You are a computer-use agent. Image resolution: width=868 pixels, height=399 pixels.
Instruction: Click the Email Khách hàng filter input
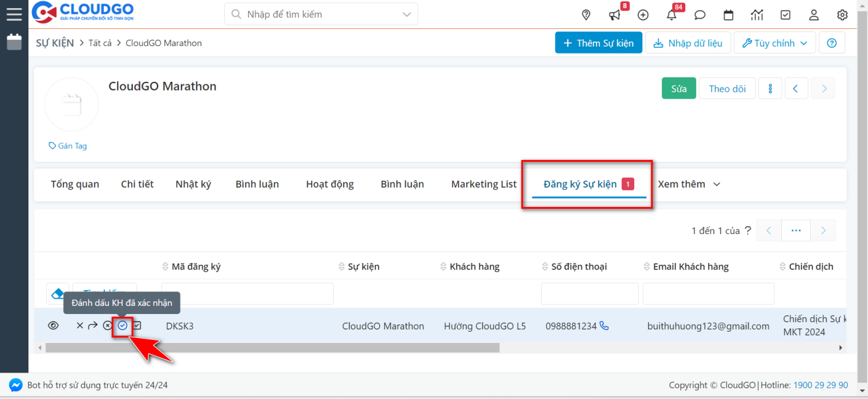pos(708,293)
